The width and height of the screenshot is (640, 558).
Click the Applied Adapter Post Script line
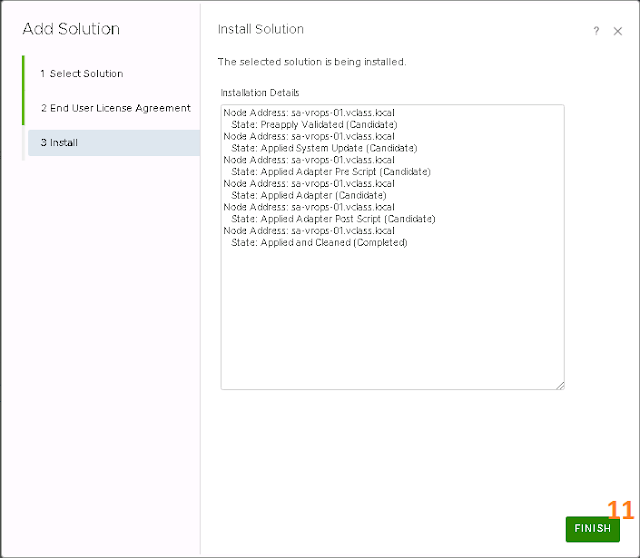pyautogui.click(x=333, y=219)
